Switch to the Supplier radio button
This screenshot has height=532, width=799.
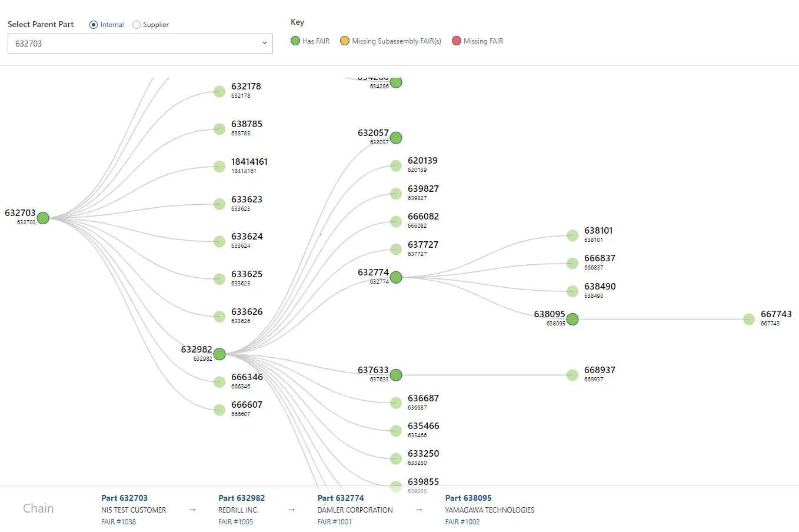pos(135,24)
